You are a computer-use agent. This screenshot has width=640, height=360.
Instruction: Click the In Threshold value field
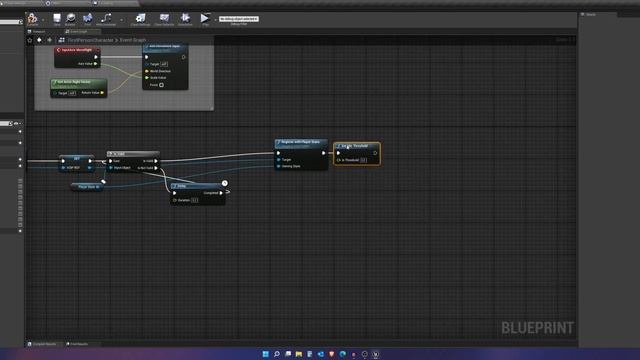pyautogui.click(x=363, y=160)
